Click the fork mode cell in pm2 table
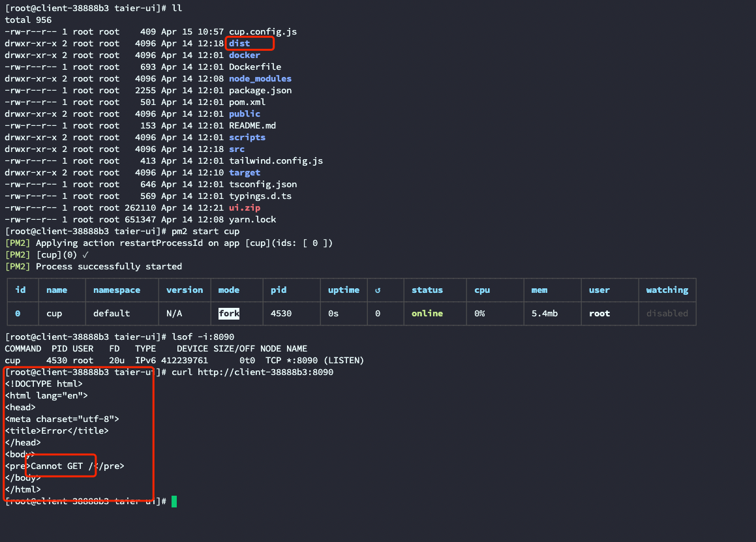 [x=229, y=313]
